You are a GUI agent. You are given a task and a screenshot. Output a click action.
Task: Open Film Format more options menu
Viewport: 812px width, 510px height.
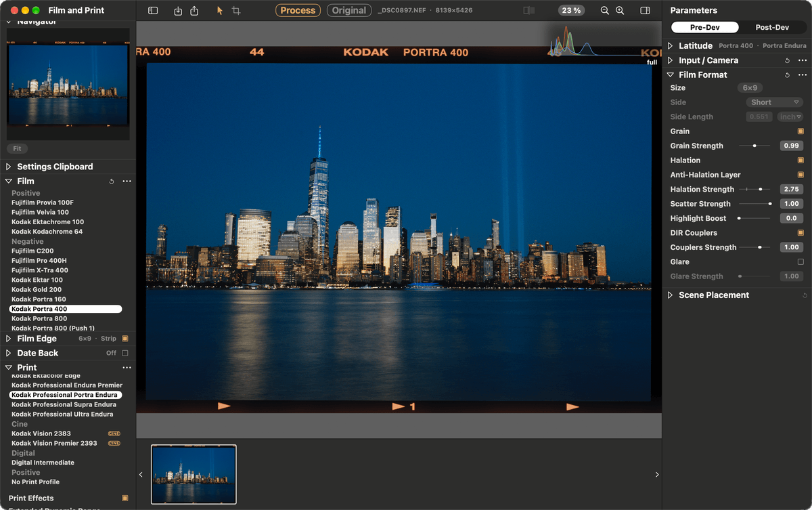(x=802, y=75)
